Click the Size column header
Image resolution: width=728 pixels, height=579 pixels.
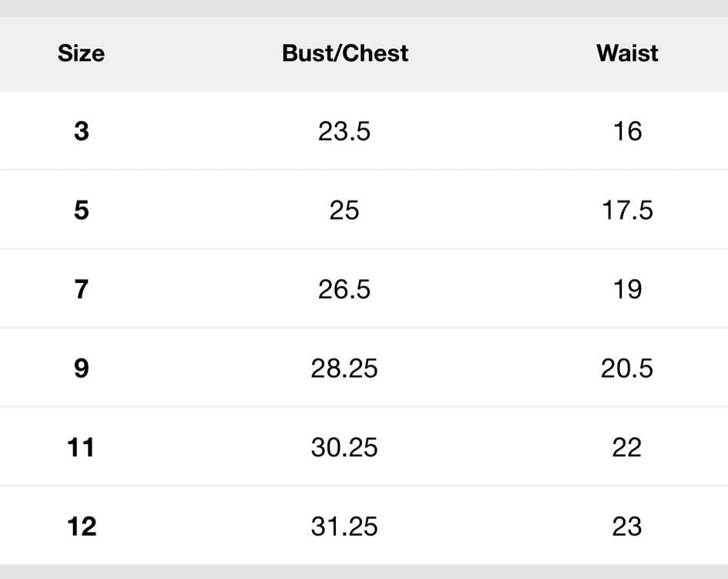click(81, 53)
